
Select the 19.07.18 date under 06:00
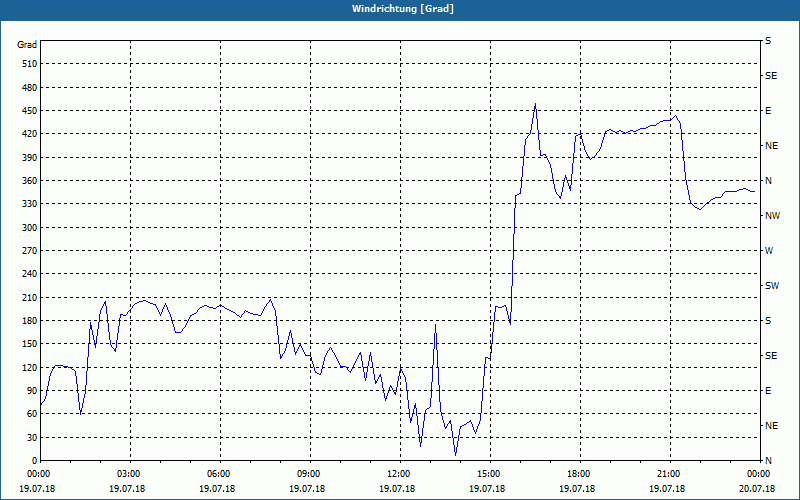click(217, 488)
